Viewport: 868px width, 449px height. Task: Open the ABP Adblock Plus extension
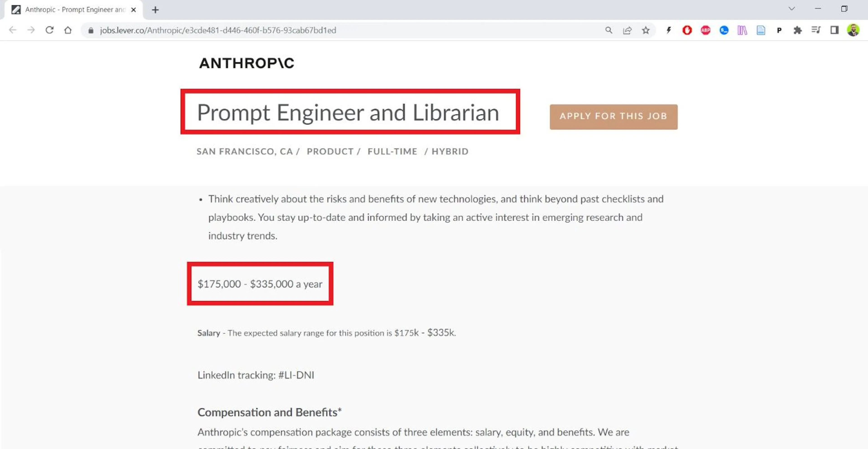tap(705, 30)
